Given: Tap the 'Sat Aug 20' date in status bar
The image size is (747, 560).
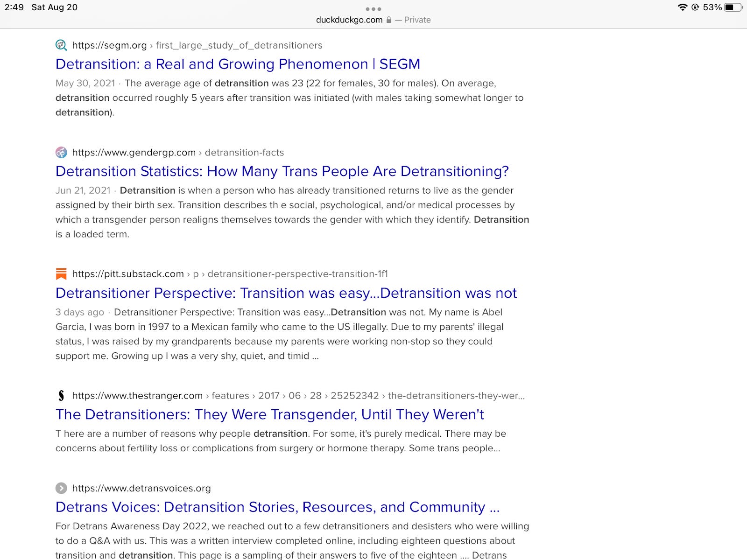Looking at the screenshot, I should pyautogui.click(x=55, y=7).
